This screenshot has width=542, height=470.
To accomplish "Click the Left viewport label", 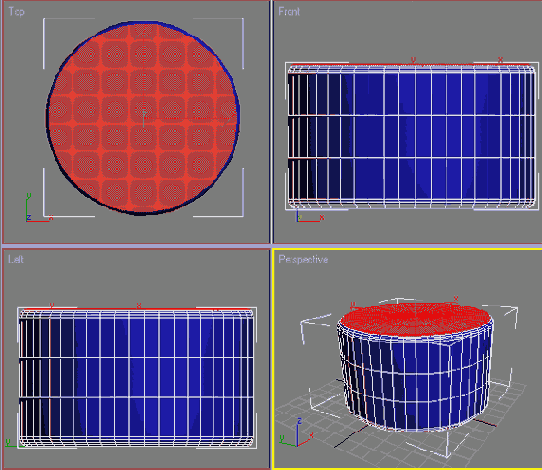I will [16, 259].
